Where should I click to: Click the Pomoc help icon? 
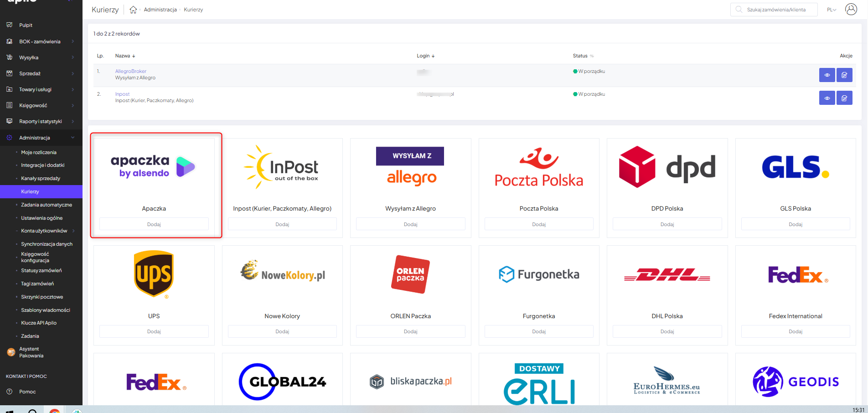pyautogui.click(x=10, y=392)
